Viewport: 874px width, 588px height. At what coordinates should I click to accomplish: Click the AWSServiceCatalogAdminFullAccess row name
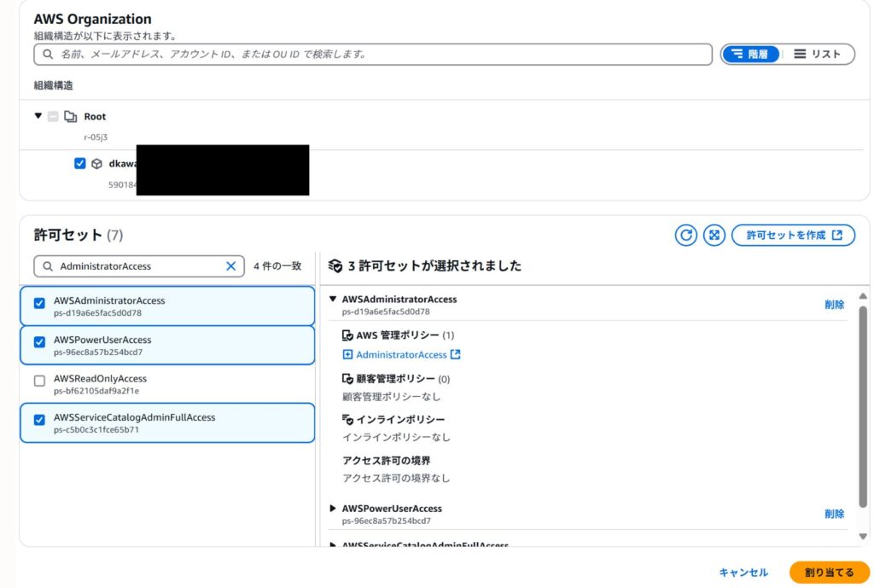coord(134,417)
